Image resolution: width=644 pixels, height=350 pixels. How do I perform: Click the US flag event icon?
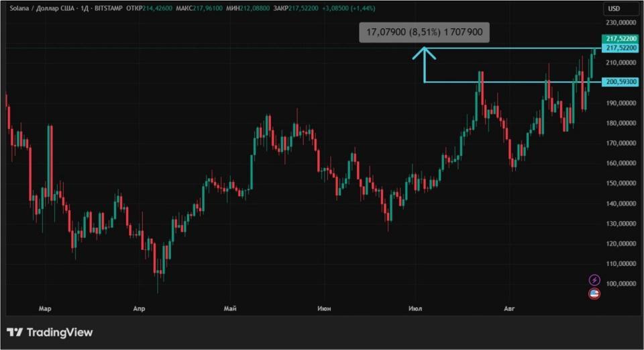click(594, 294)
